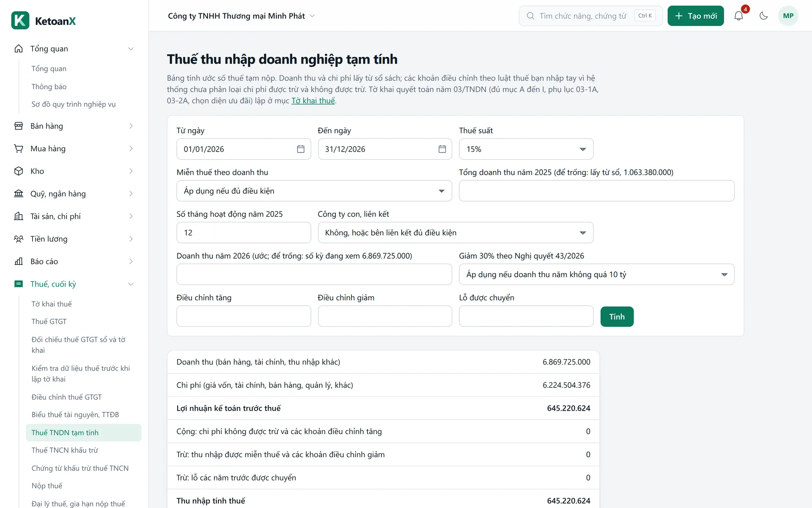Click the Kho box icon

click(19, 171)
